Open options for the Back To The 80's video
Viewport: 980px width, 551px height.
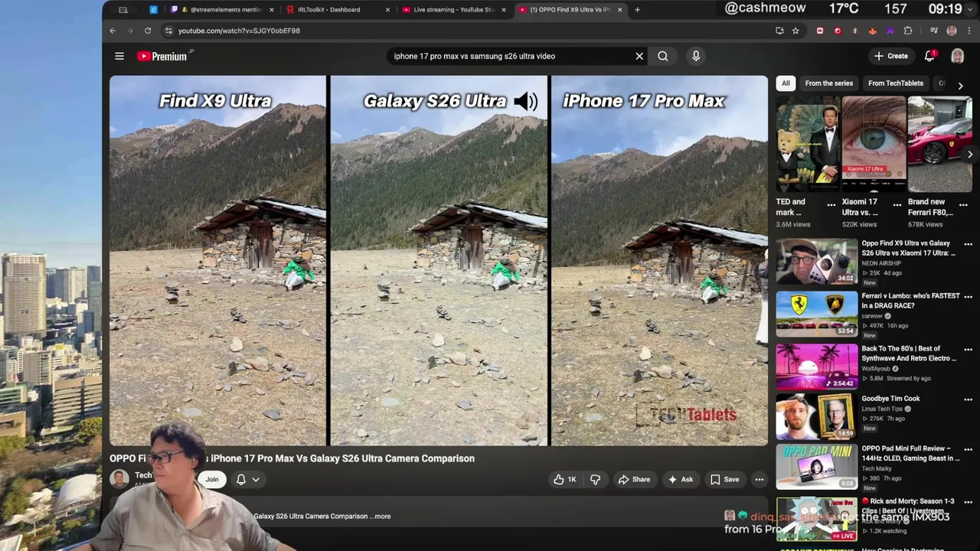(x=968, y=350)
